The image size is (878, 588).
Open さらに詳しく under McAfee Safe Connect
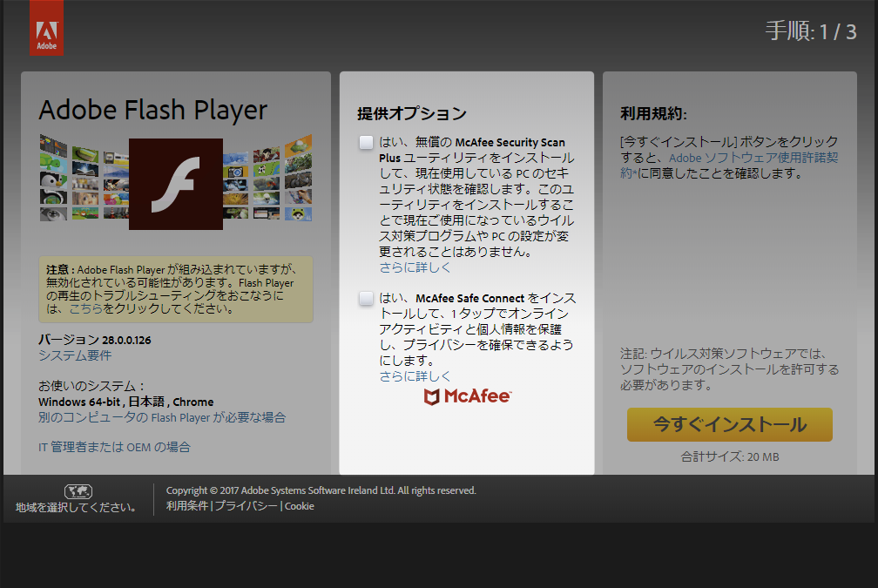tap(415, 376)
